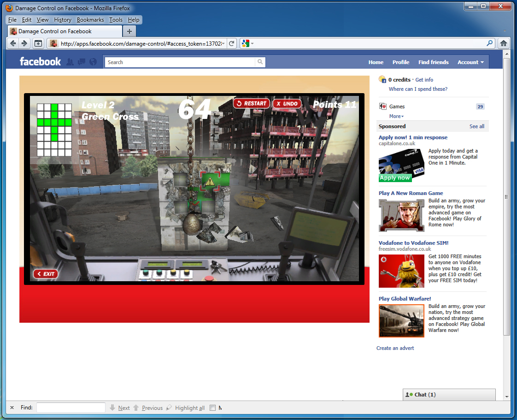This screenshot has height=420, width=517.
Task: Open the Bookmarks menu
Action: [90, 20]
